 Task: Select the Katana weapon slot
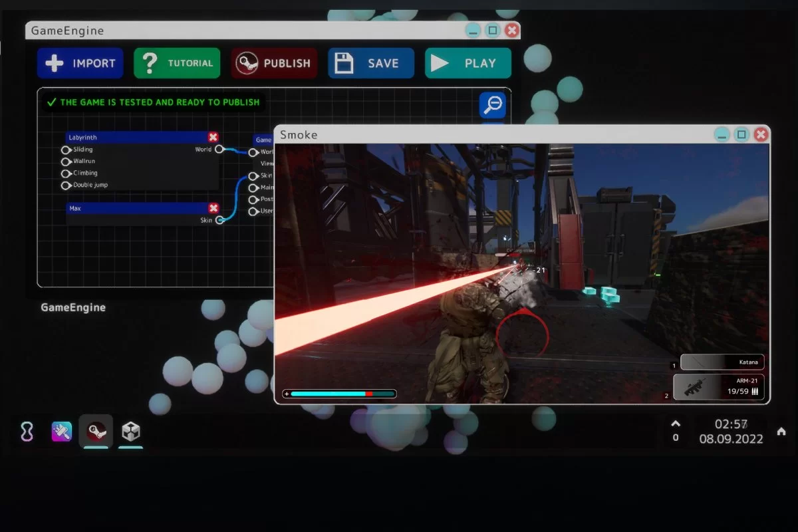click(722, 362)
